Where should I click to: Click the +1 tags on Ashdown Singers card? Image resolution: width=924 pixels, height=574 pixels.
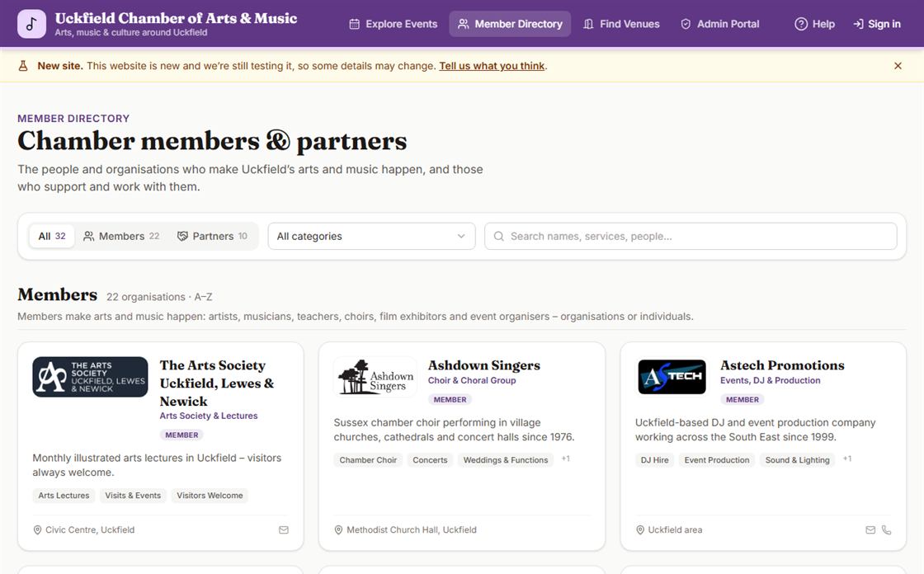click(x=565, y=459)
